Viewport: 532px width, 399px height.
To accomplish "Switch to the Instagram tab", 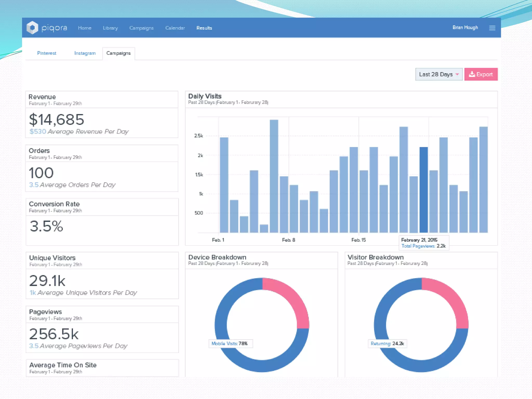I will tap(85, 53).
